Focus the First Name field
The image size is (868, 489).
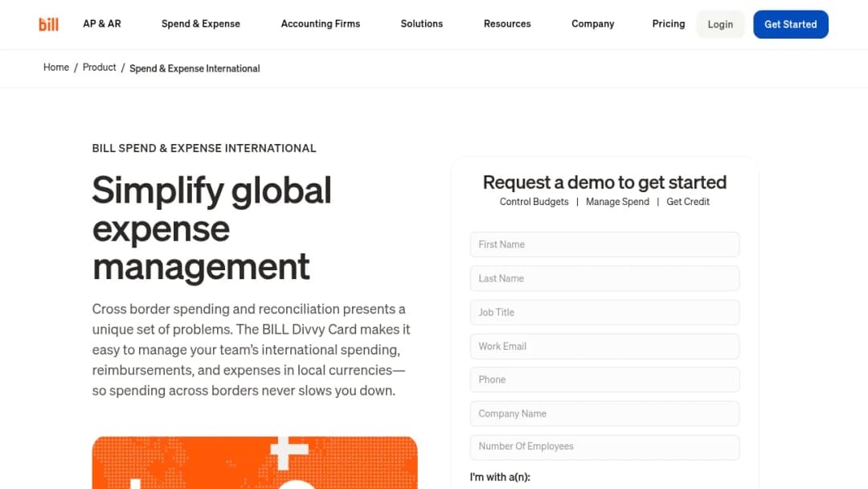[604, 244]
